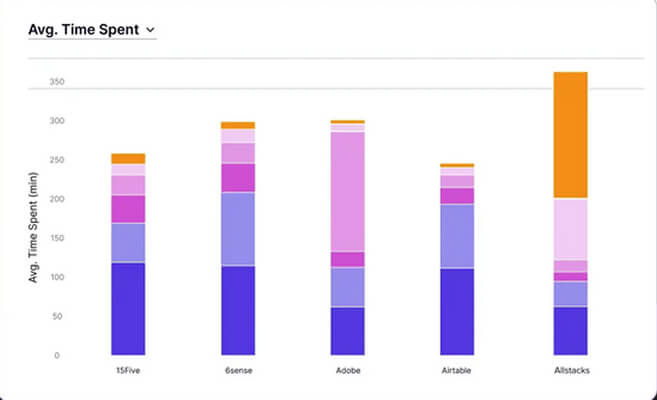Click the Airtable axis label
This screenshot has width=657, height=400.
[x=456, y=370]
